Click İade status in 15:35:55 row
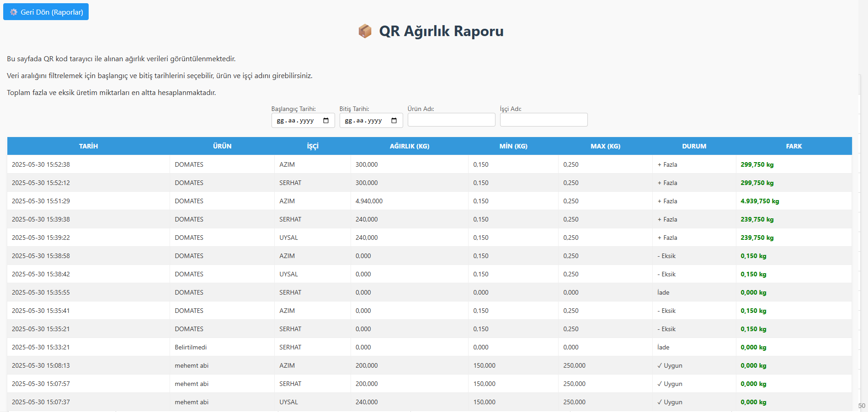 coord(663,292)
